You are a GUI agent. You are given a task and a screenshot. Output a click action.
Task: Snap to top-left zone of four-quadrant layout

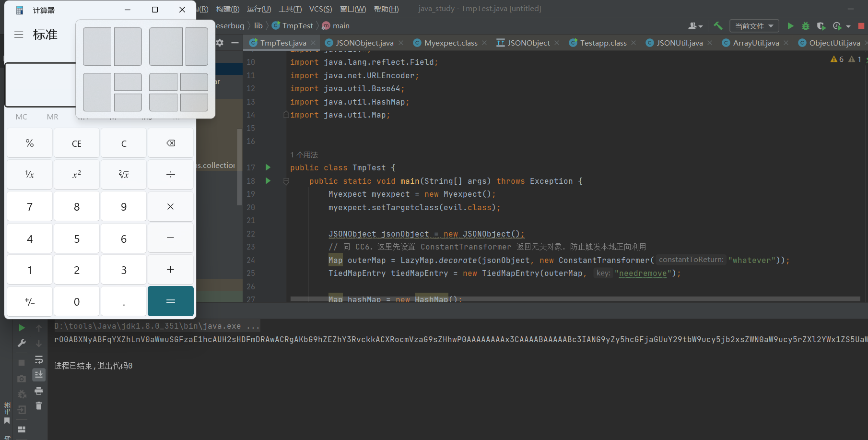coord(163,82)
